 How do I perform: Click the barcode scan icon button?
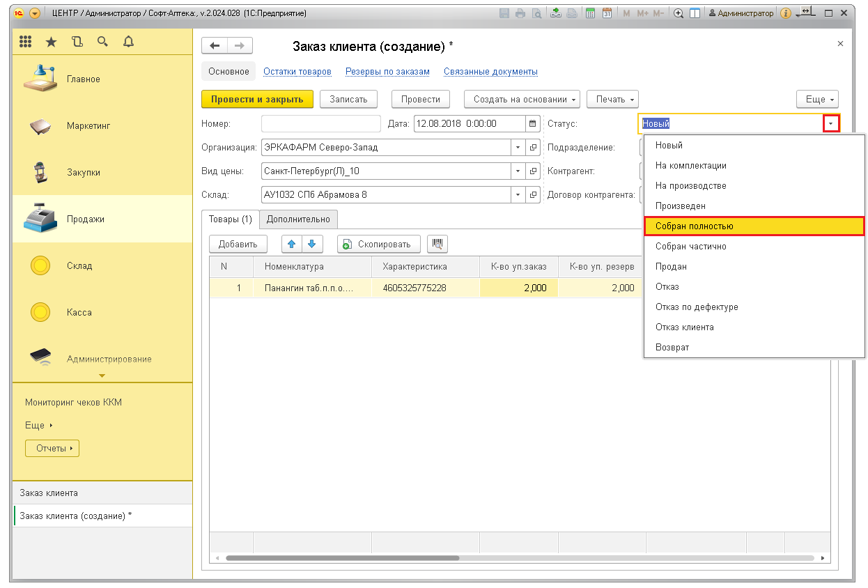437,244
